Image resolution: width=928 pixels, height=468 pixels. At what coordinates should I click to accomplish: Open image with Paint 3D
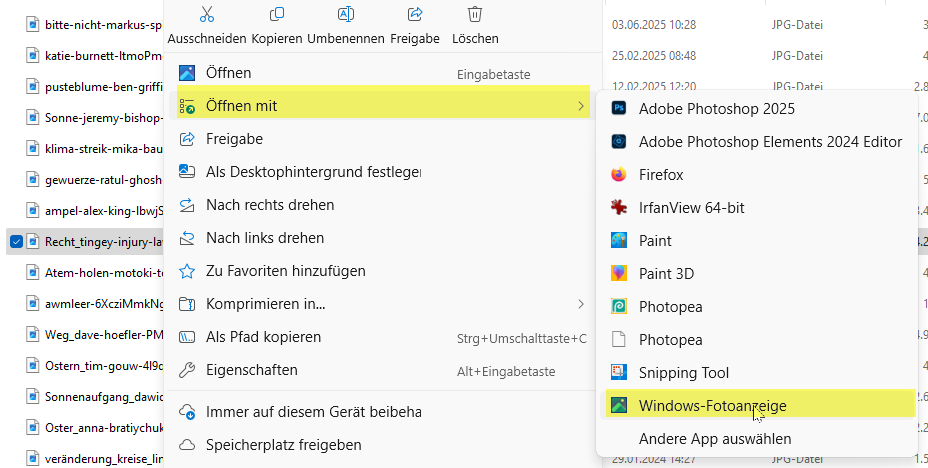pos(666,273)
